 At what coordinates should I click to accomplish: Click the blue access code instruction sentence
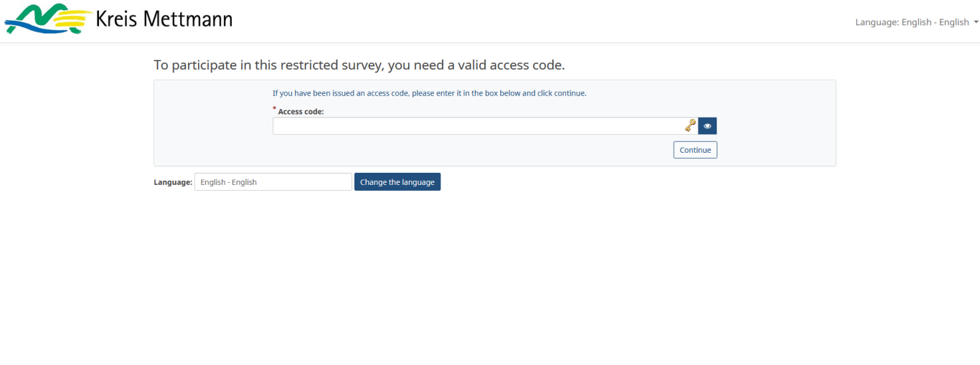429,93
